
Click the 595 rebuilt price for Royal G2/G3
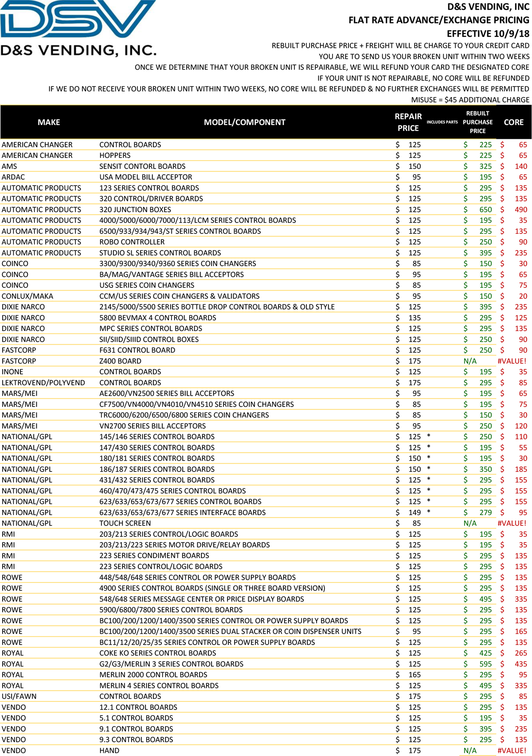click(485, 664)
